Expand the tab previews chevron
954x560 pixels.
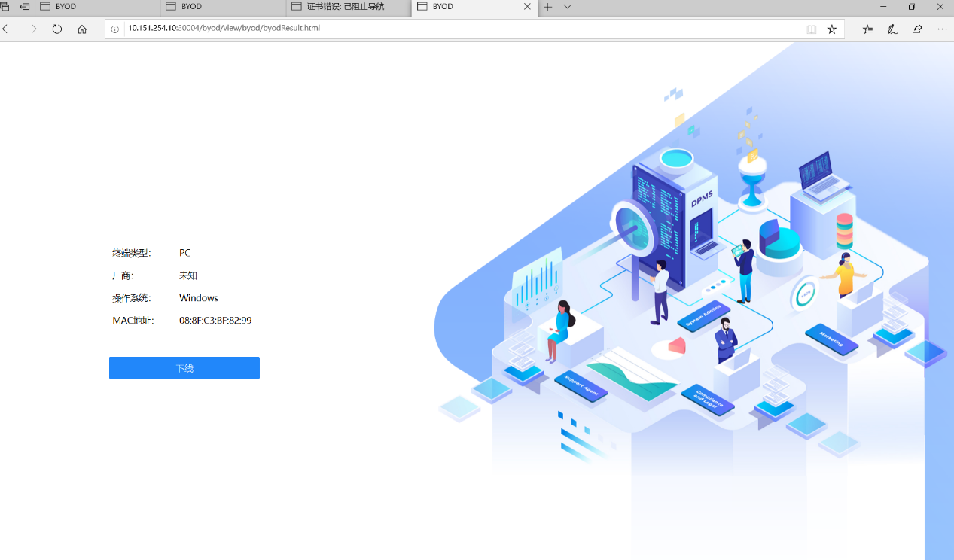pos(568,7)
